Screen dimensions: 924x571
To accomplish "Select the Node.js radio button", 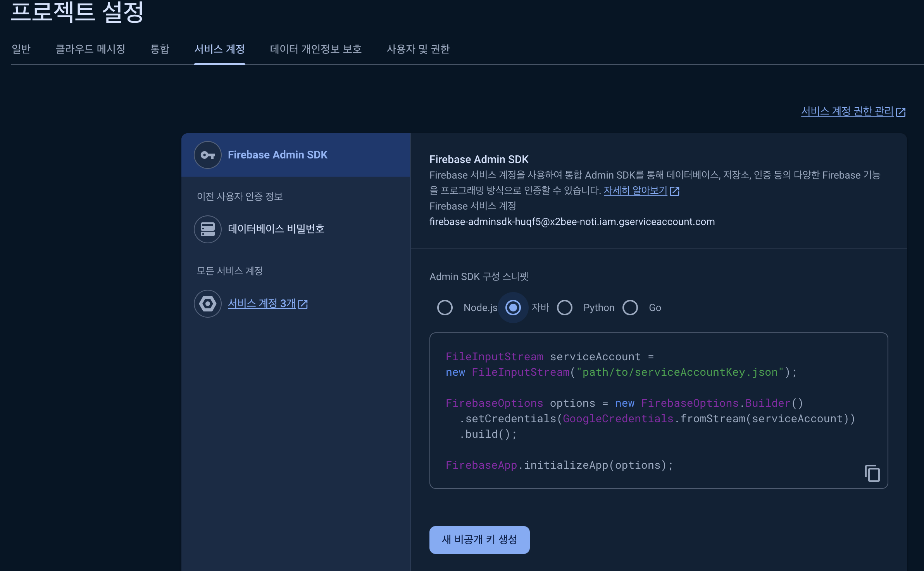I will [x=445, y=308].
